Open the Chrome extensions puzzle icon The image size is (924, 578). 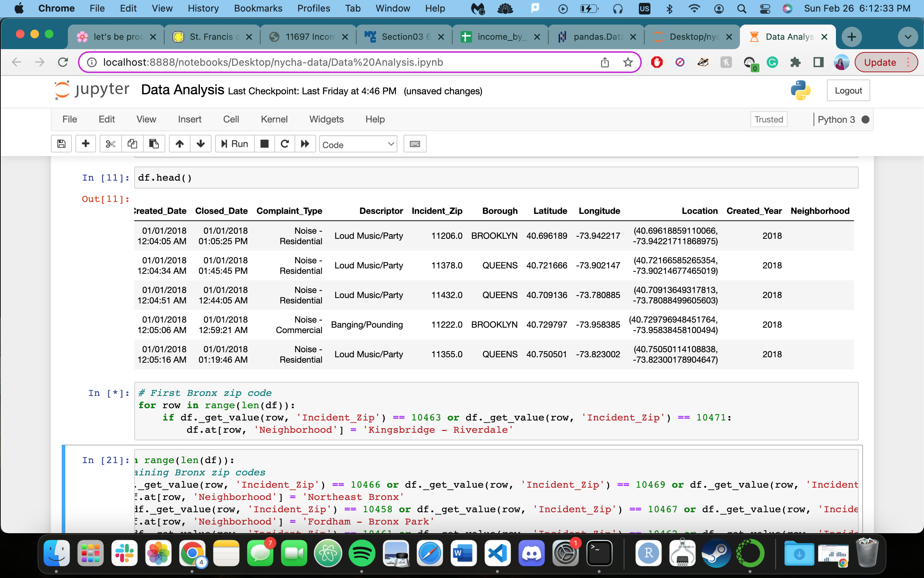[x=795, y=62]
